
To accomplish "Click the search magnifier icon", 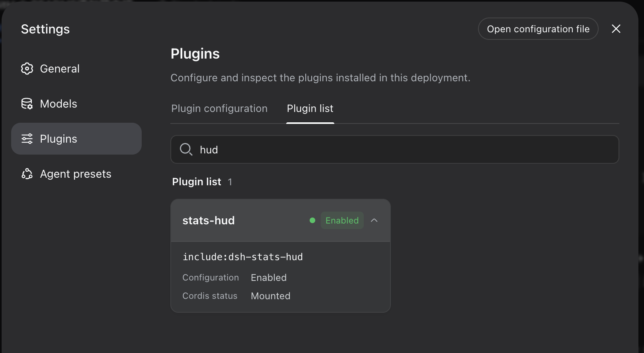I will [x=186, y=149].
